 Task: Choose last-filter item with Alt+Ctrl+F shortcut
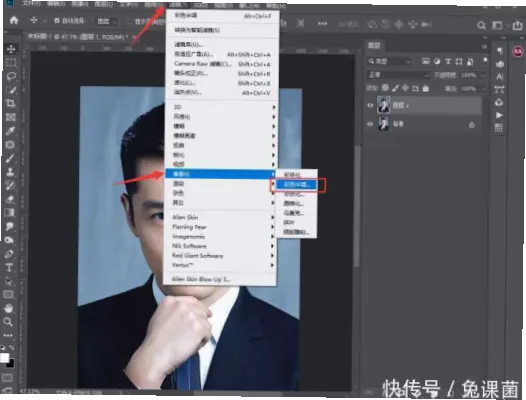point(222,16)
